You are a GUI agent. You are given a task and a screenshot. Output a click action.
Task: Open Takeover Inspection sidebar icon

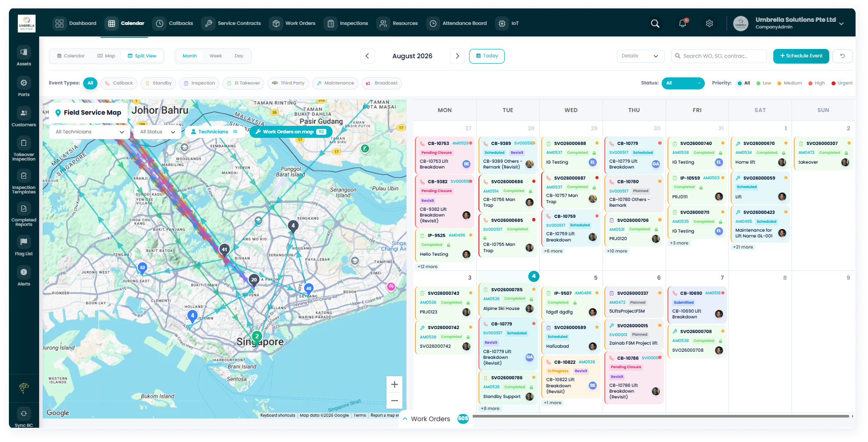24,143
